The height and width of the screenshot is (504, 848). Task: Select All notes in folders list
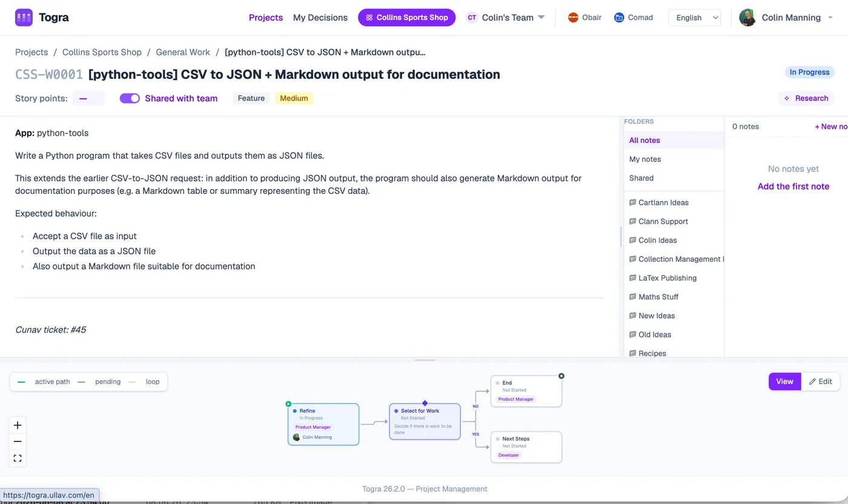point(674,140)
